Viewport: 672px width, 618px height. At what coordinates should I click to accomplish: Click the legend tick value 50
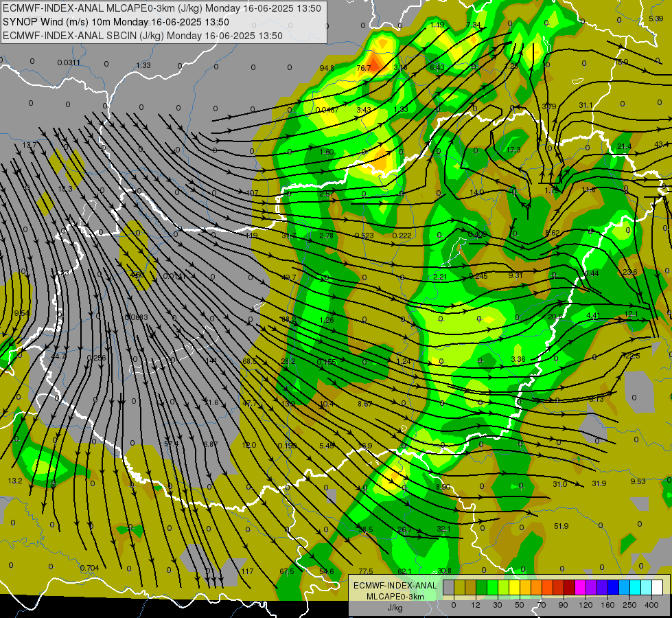(520, 605)
